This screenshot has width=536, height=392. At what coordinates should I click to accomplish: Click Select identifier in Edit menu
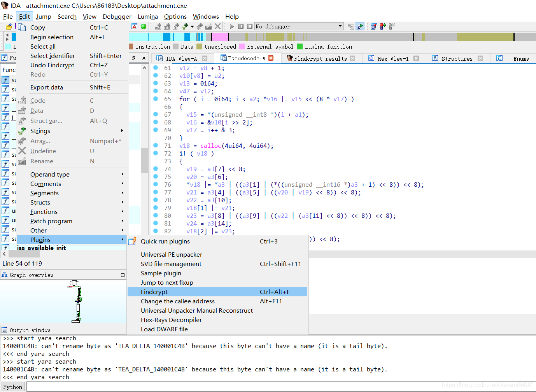(x=72, y=56)
